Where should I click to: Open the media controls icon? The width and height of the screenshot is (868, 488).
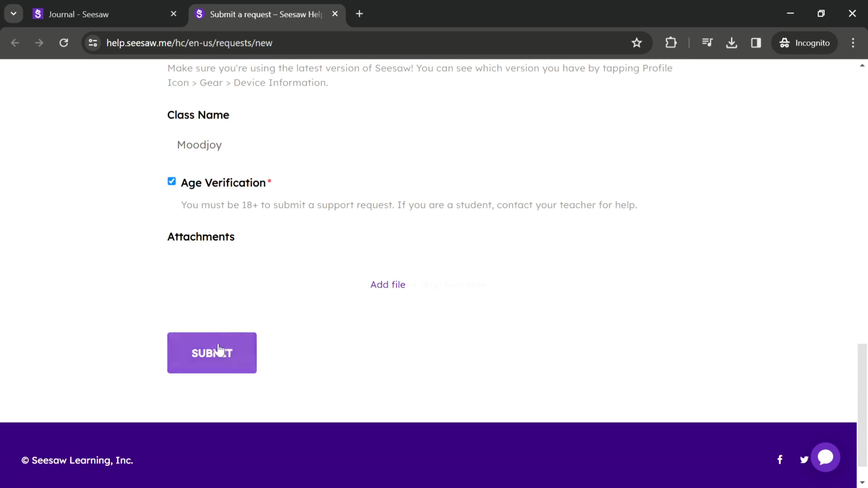point(707,43)
